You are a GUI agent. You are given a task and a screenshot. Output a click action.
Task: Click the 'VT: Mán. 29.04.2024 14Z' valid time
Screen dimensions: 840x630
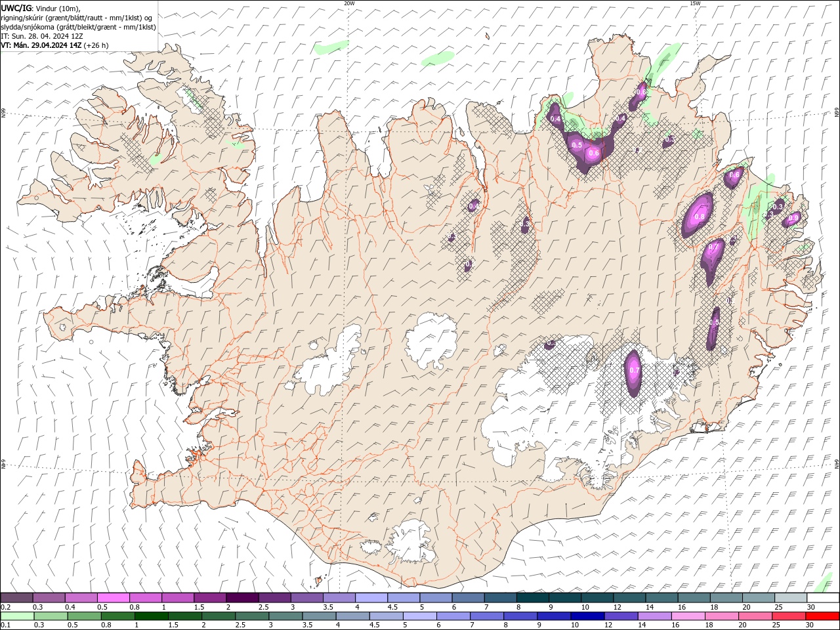41,45
